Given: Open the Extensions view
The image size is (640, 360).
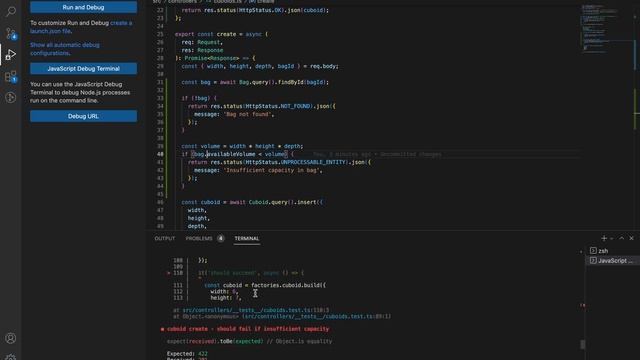Looking at the screenshot, I should [x=11, y=76].
